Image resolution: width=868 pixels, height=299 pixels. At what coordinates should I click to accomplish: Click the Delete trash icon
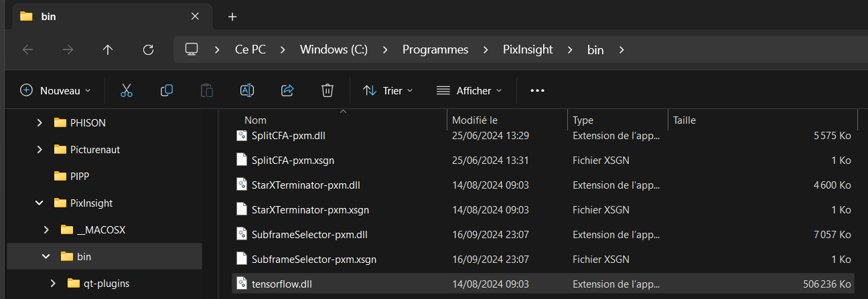[x=328, y=90]
